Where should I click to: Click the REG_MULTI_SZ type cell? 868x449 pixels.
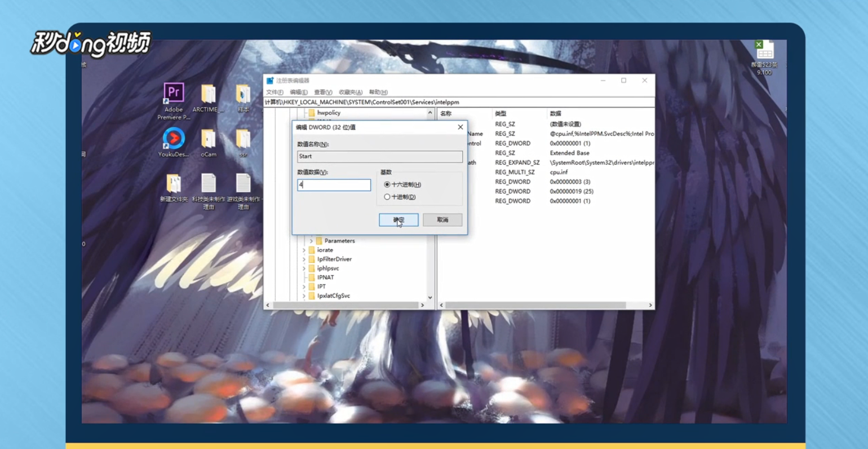515,172
